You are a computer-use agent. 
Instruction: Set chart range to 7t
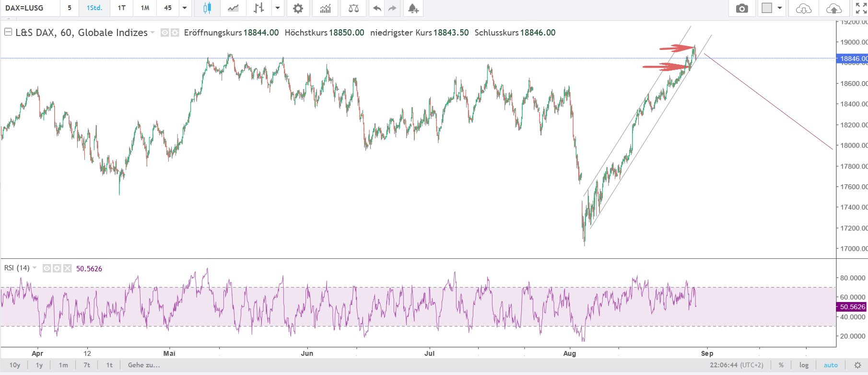tap(87, 365)
